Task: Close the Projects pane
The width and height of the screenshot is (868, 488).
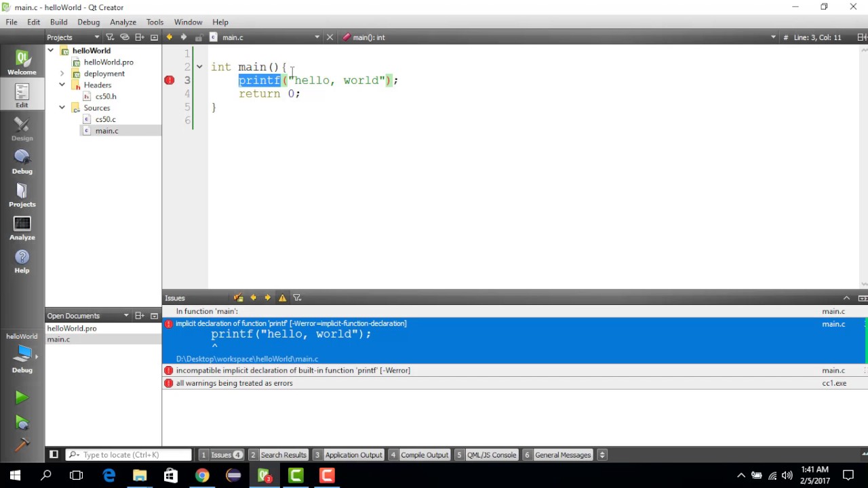Action: (155, 37)
